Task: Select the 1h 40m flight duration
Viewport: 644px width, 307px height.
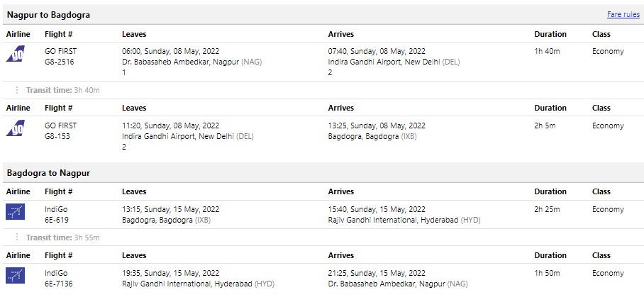Action: coord(547,51)
